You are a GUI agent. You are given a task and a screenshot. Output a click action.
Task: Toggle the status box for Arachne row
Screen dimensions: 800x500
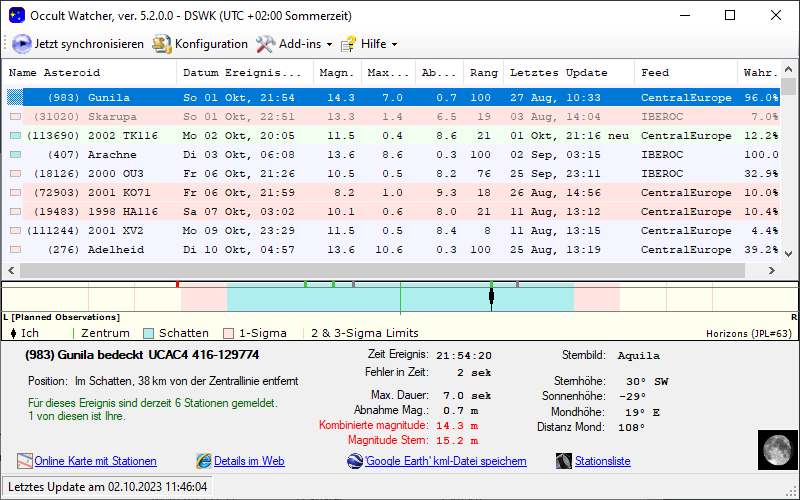pyautogui.click(x=15, y=155)
